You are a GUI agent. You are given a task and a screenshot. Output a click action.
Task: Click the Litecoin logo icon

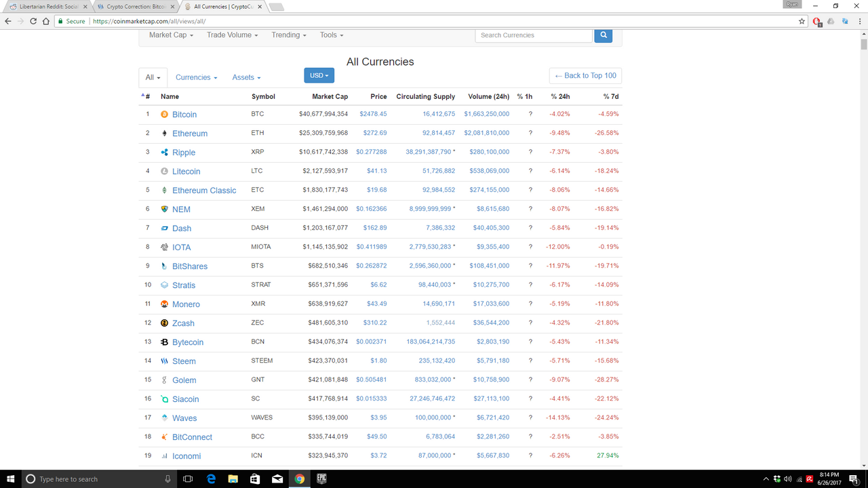coord(164,171)
